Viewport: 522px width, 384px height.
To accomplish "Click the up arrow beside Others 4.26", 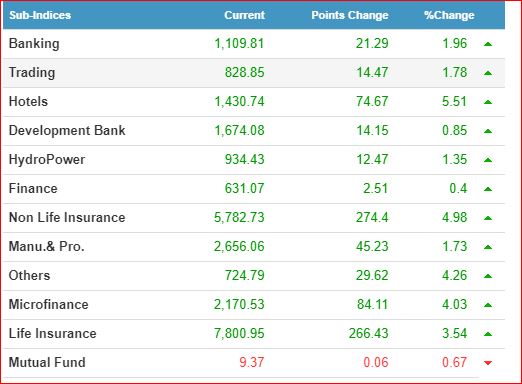I will [488, 276].
